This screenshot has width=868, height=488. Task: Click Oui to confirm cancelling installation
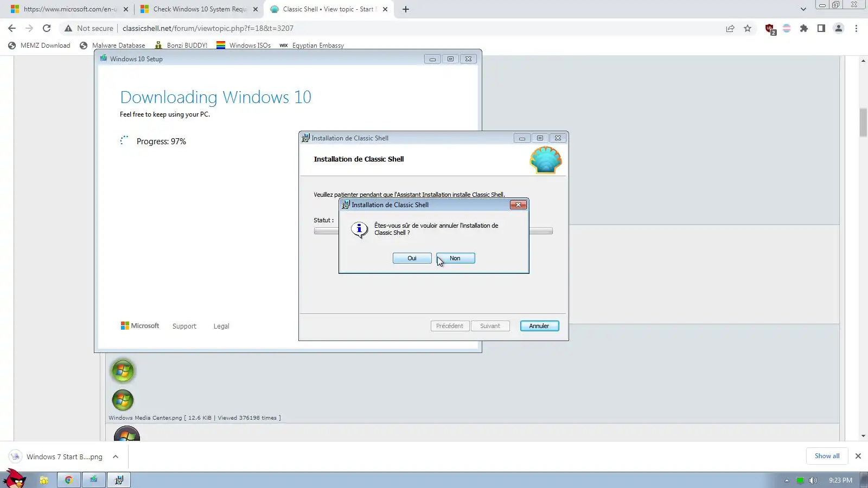pos(412,258)
